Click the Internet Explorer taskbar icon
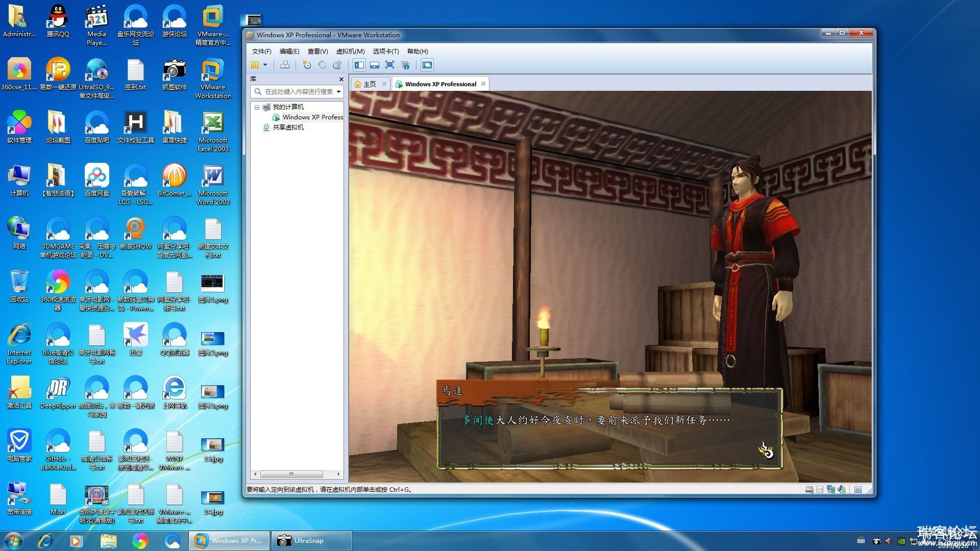Image resolution: width=980 pixels, height=551 pixels. coord(45,541)
